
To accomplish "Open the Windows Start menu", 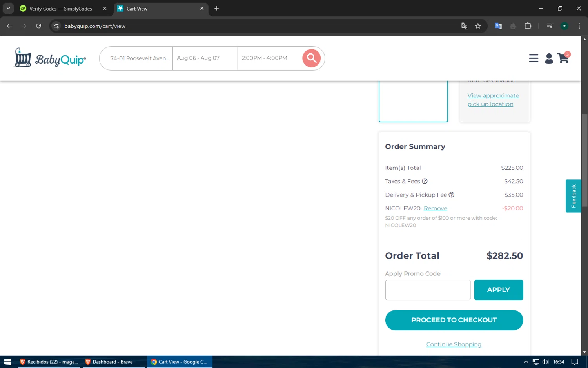I will [x=7, y=362].
